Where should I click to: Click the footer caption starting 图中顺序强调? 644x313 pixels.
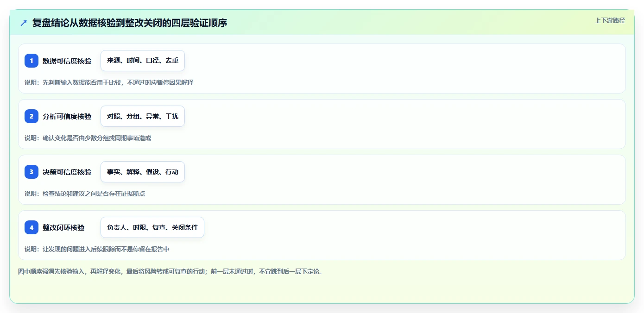[x=170, y=271]
